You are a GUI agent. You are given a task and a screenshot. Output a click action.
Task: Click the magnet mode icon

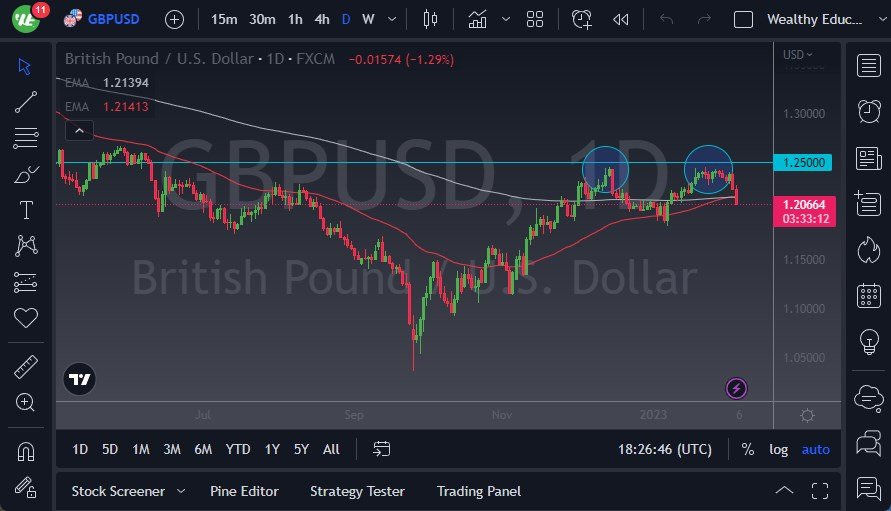pos(26,452)
